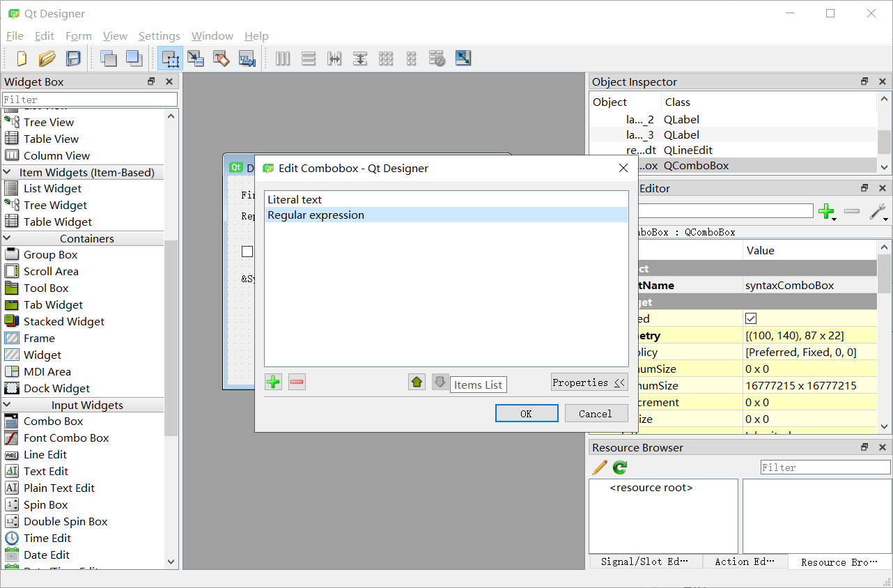
Task: Click the Bring to Front toolbar icon
Action: tap(134, 59)
